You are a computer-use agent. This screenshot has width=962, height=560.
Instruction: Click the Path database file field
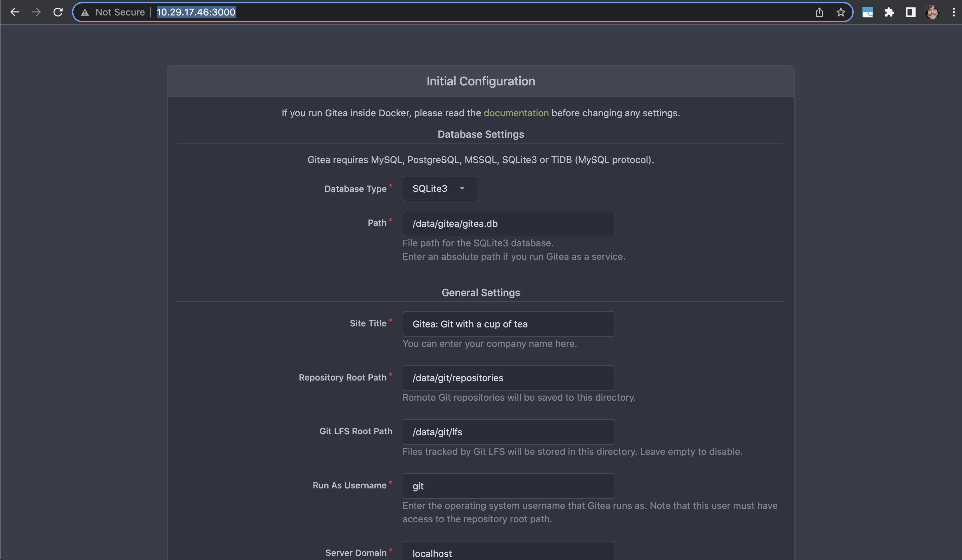508,223
